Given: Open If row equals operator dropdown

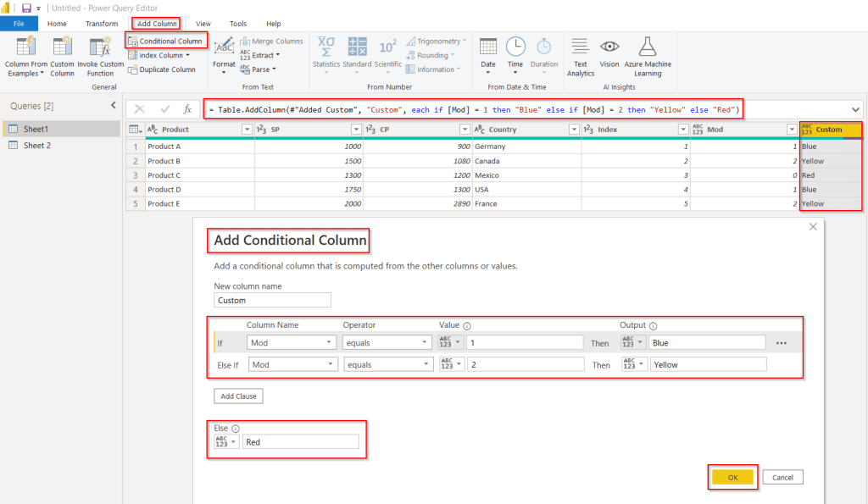Looking at the screenshot, I should (387, 343).
